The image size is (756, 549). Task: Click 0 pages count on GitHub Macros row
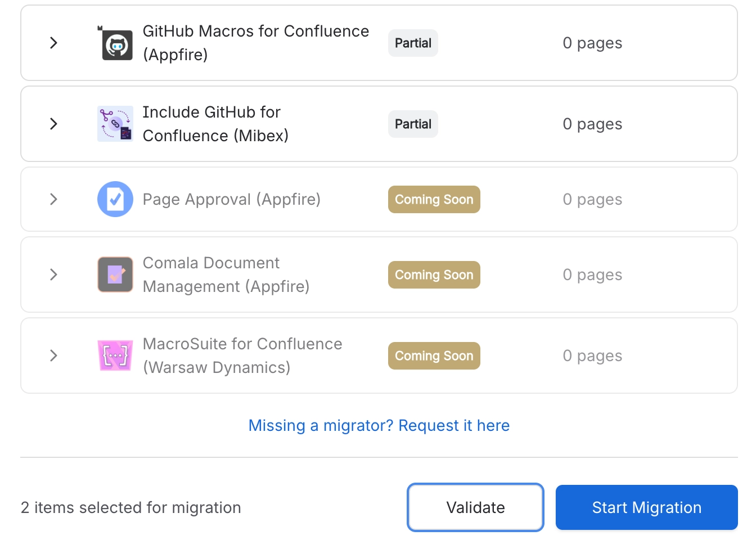592,43
